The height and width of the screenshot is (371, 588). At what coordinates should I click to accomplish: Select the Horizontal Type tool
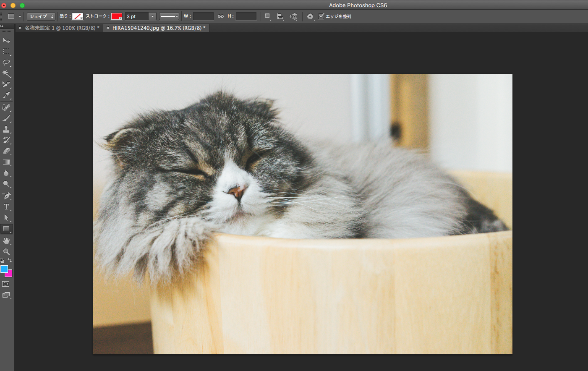[x=6, y=207]
